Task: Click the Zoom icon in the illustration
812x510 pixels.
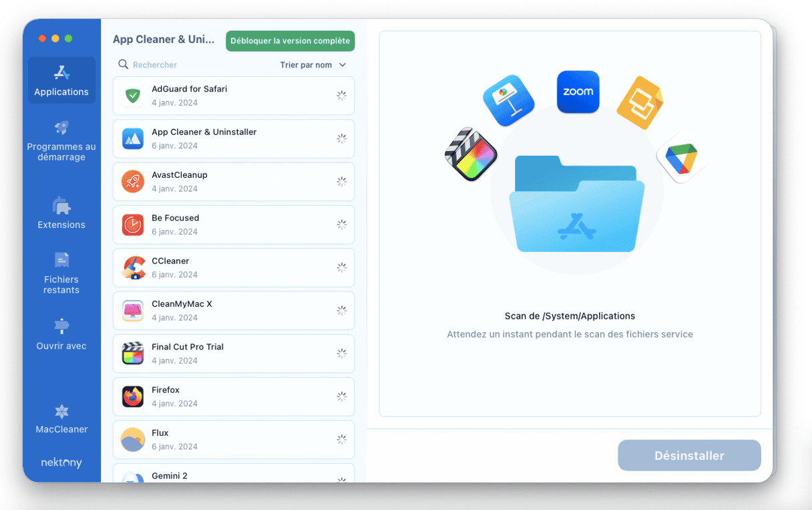Action: (x=578, y=92)
